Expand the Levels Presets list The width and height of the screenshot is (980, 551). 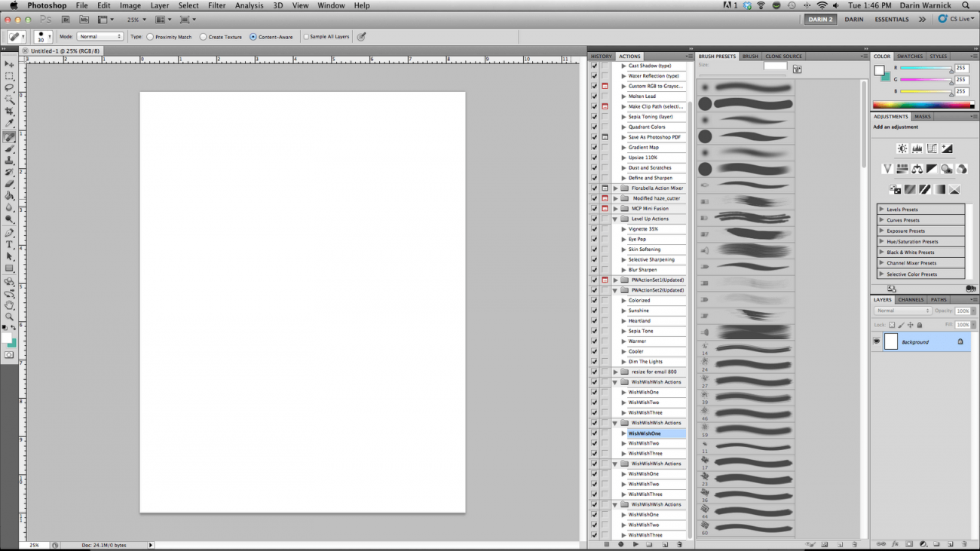(882, 210)
